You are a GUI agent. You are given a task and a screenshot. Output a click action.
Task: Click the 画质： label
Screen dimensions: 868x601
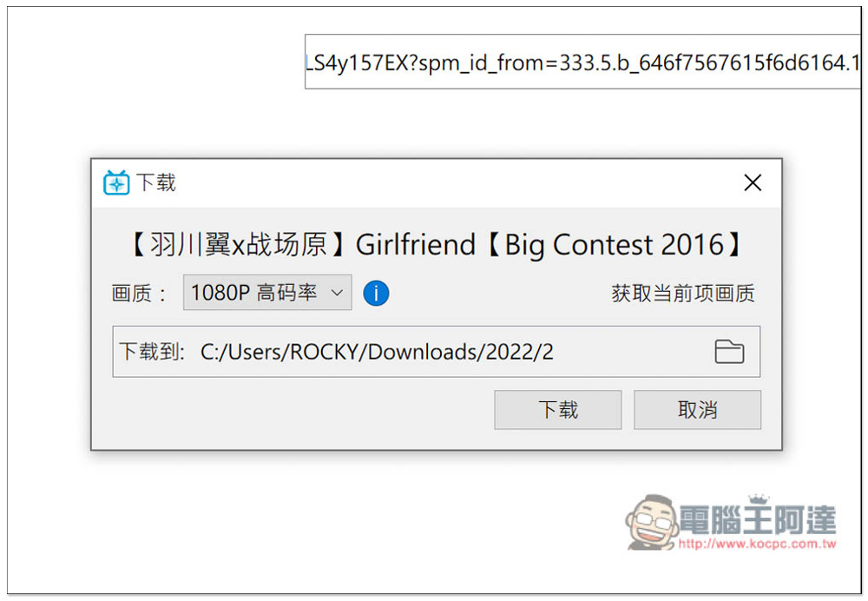pos(139,293)
